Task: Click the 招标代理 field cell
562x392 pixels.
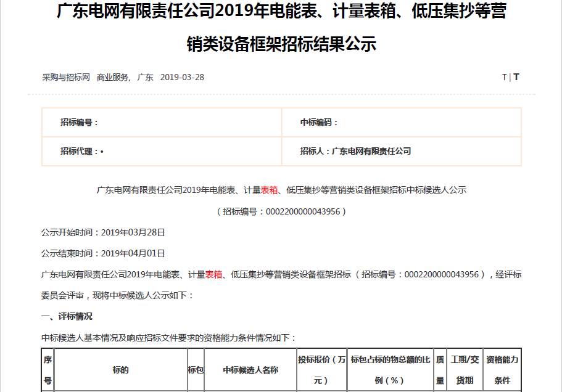Action: (x=162, y=151)
